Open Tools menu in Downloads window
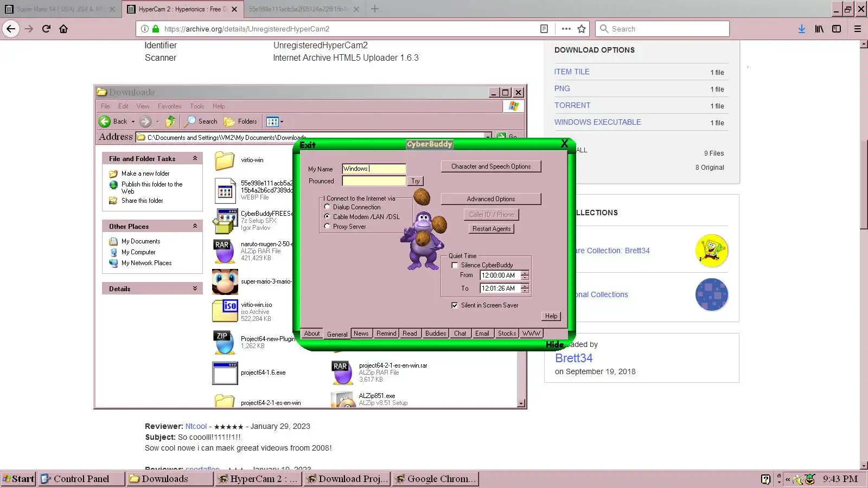Viewport: 868px width, 488px height. tap(197, 106)
